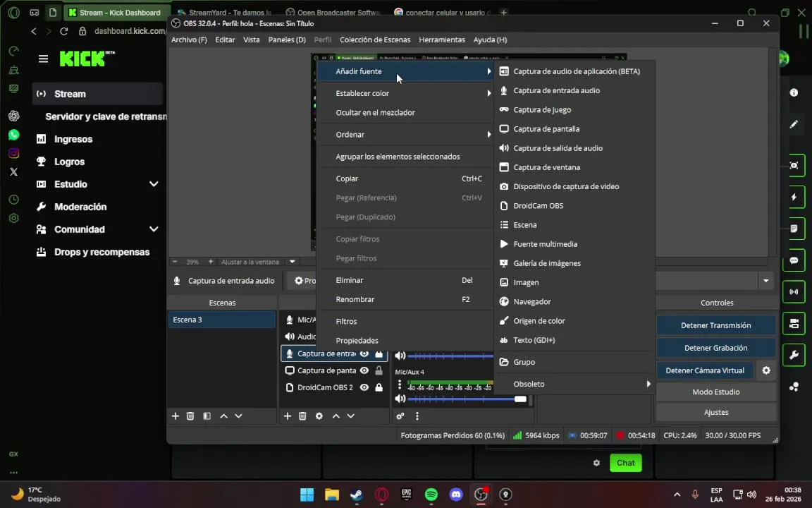This screenshot has width=812, height=508.
Task: Open Discord from the taskbar
Action: tap(456, 495)
